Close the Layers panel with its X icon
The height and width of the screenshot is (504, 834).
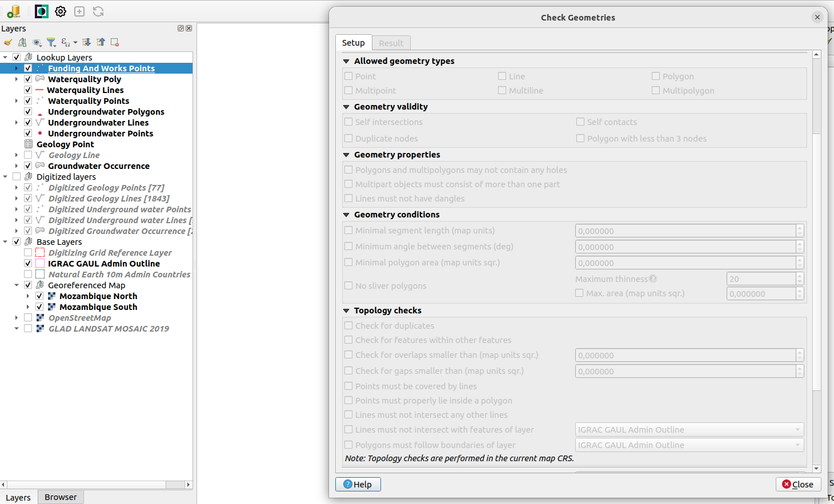(x=189, y=28)
